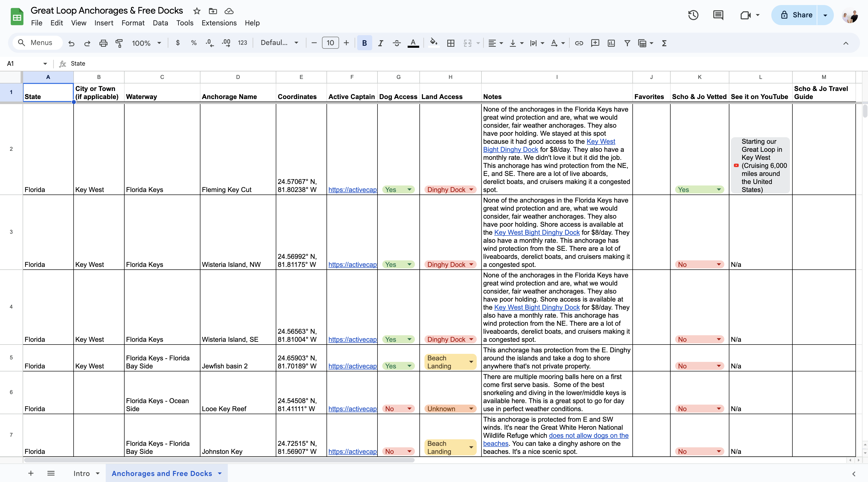
Task: Star this spreadsheet
Action: pos(197,11)
